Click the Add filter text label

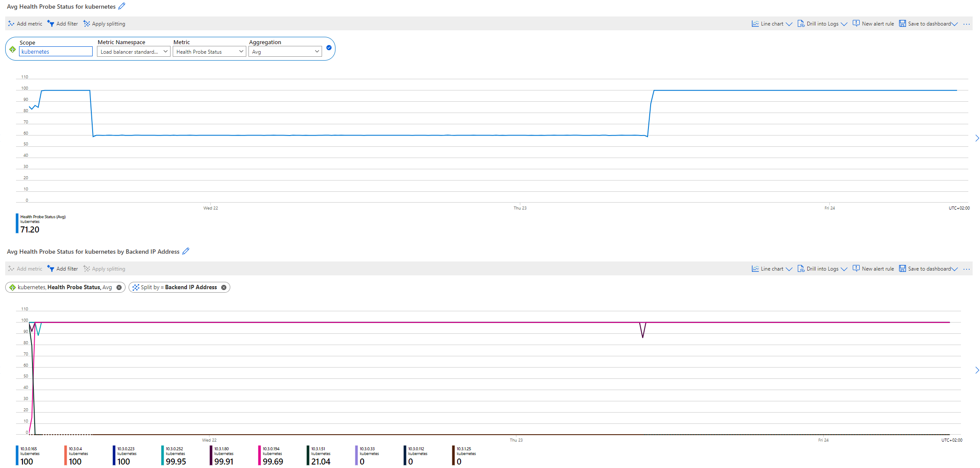coord(67,23)
